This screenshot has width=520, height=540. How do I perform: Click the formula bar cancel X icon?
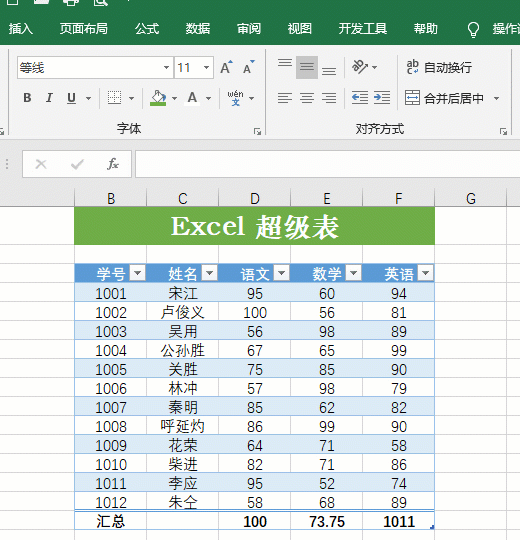[41, 164]
